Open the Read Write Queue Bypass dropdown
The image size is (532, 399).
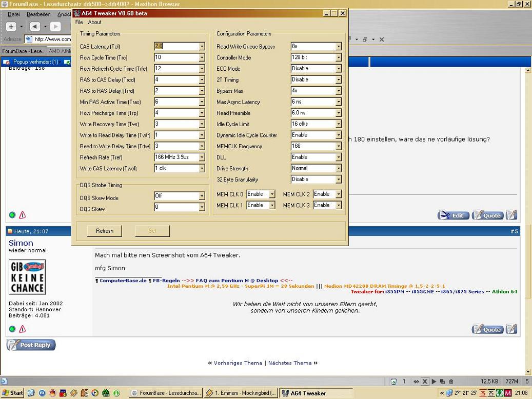coord(338,47)
